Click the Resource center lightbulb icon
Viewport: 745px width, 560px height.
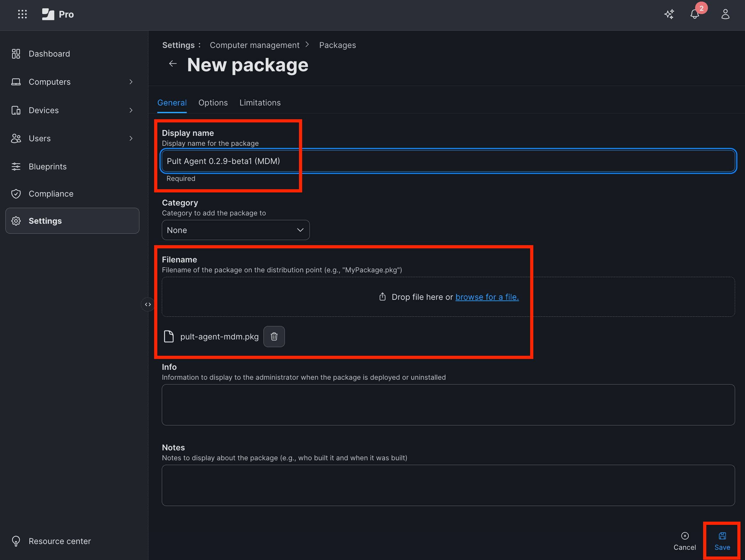pyautogui.click(x=16, y=541)
